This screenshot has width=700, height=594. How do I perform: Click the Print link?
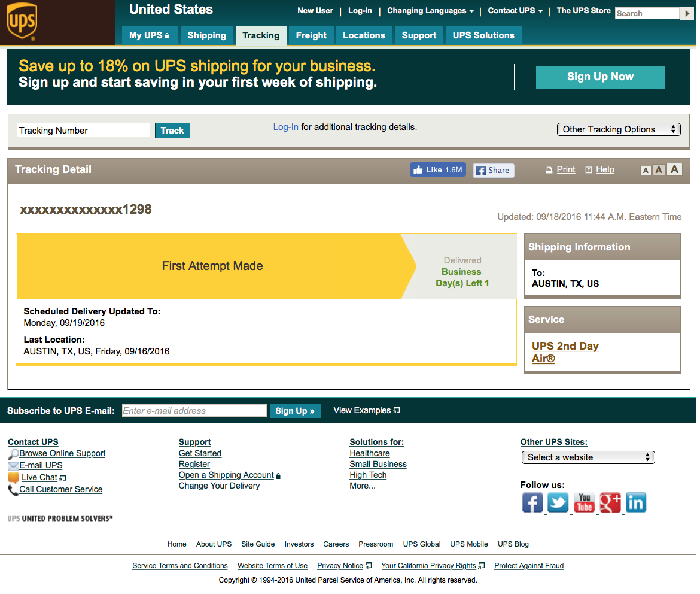[x=565, y=170]
